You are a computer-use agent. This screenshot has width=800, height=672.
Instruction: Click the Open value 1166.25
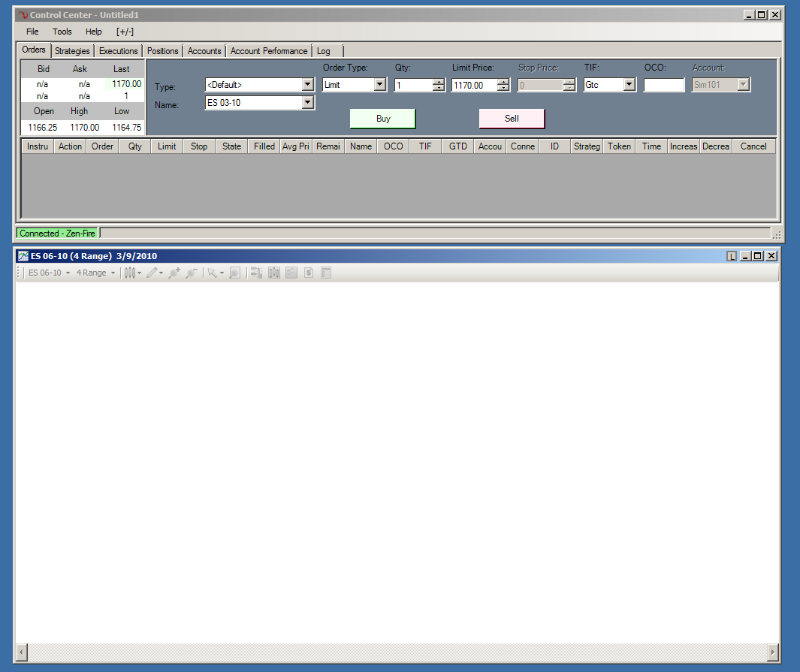click(x=42, y=128)
